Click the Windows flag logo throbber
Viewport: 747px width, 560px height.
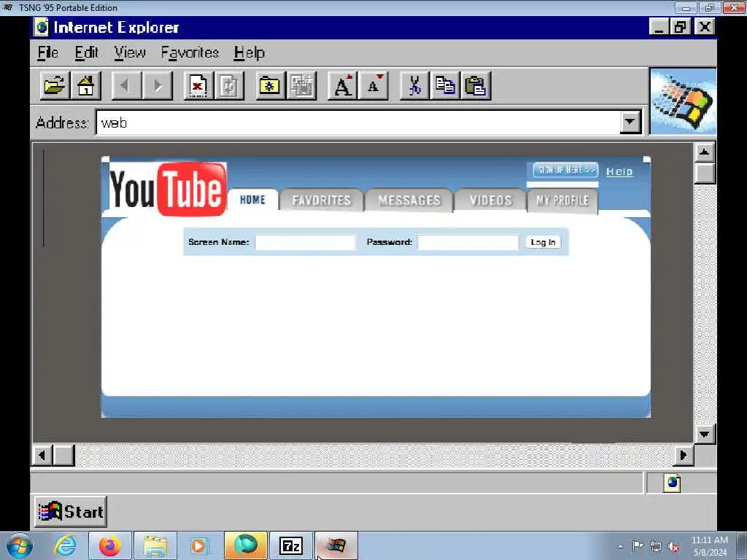click(683, 101)
